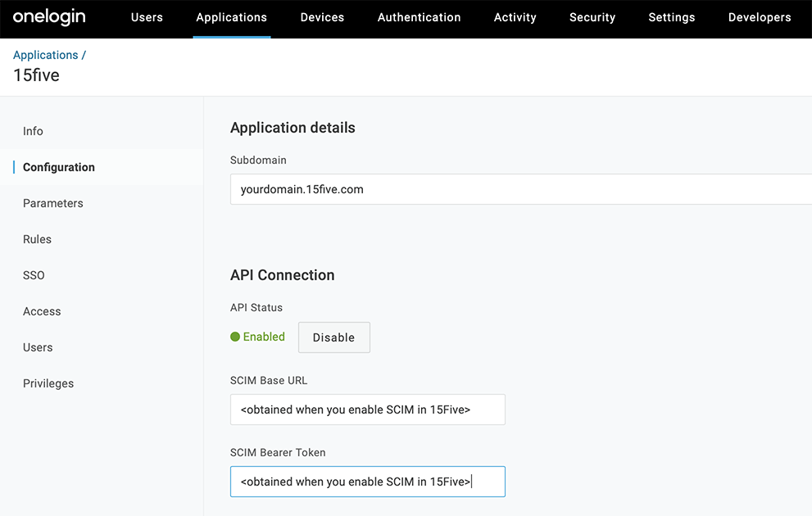Open the Rules sidebar tab

37,239
